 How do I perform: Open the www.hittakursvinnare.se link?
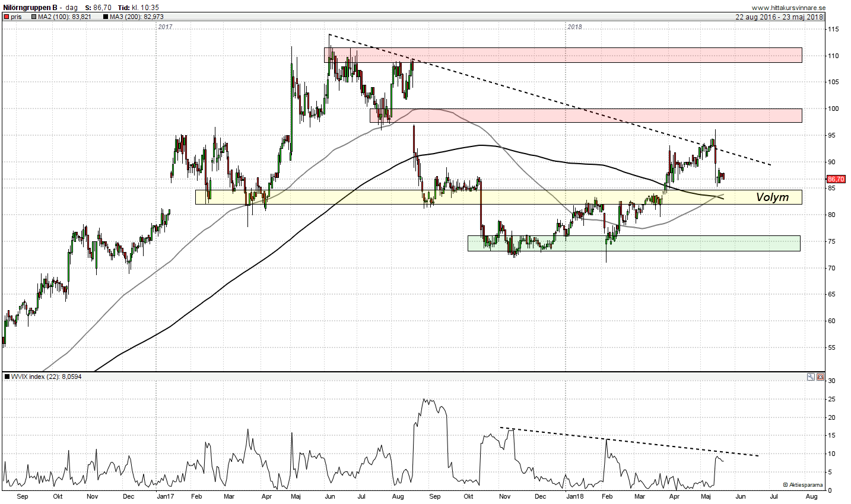point(788,8)
